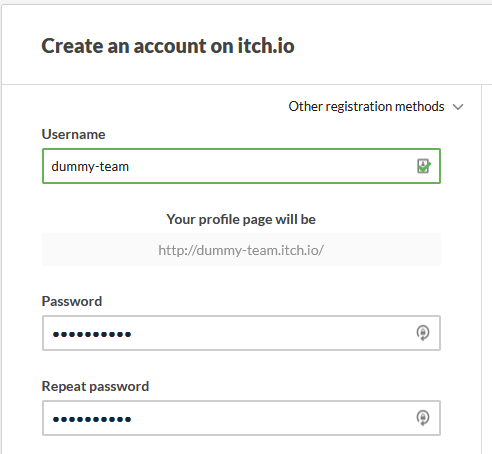Place cursor in the 'dummy-team' username text

pos(90,166)
